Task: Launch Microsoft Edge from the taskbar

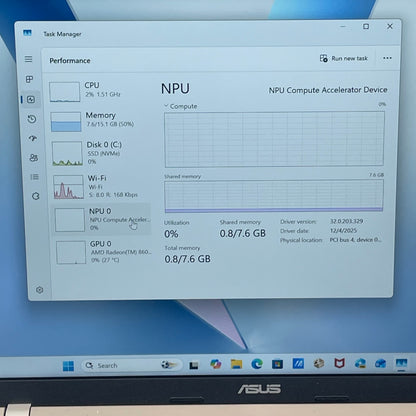Action: point(257,364)
